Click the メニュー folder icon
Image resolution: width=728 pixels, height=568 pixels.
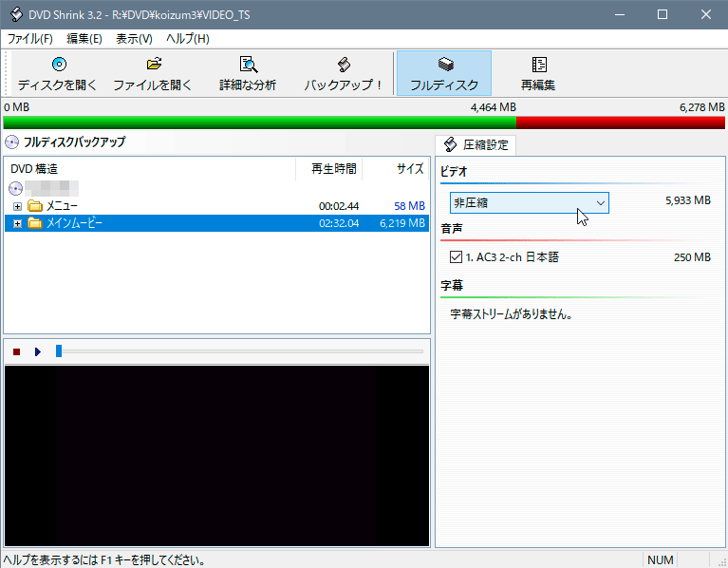(35, 205)
